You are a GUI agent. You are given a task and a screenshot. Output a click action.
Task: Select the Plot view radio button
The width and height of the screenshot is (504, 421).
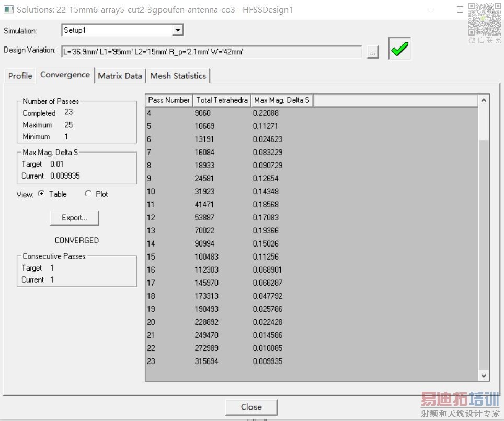[88, 194]
